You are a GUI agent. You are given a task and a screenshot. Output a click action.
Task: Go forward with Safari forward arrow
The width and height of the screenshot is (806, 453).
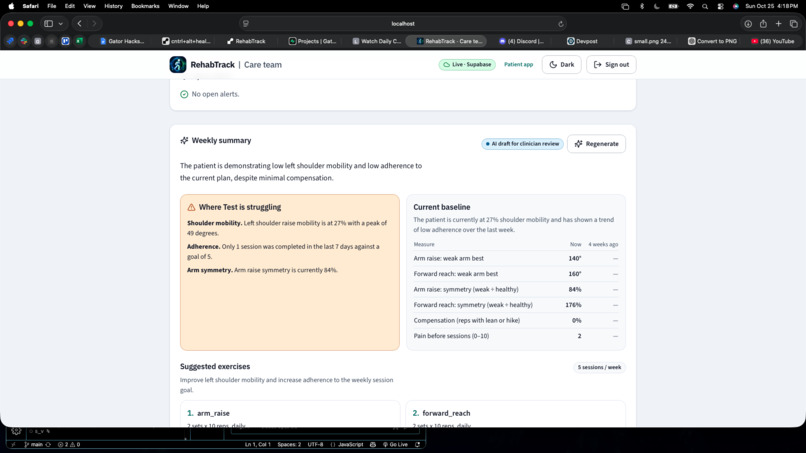[x=94, y=24]
